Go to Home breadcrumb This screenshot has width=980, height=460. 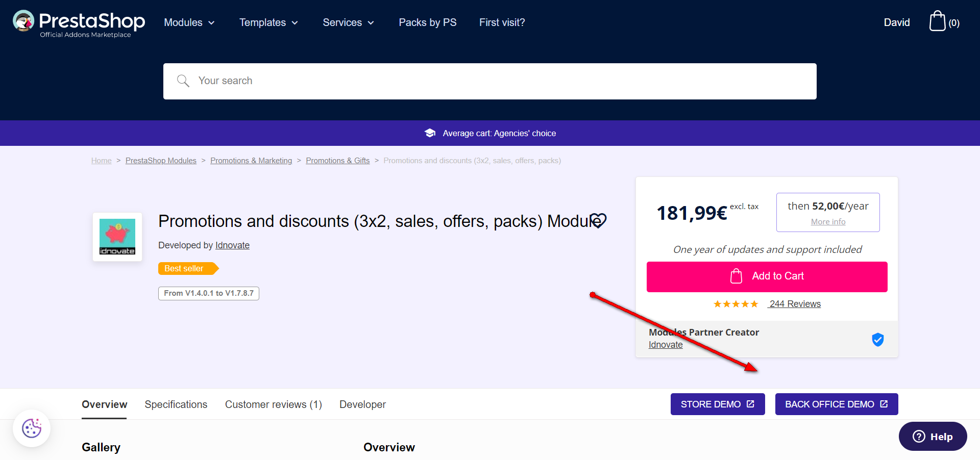tap(102, 161)
